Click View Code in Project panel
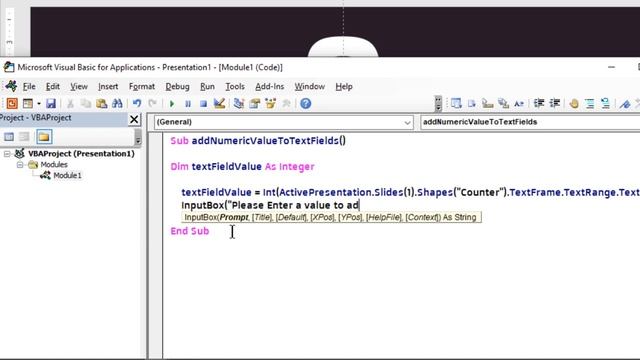Viewport: 640px width, 360px height. coord(9,137)
